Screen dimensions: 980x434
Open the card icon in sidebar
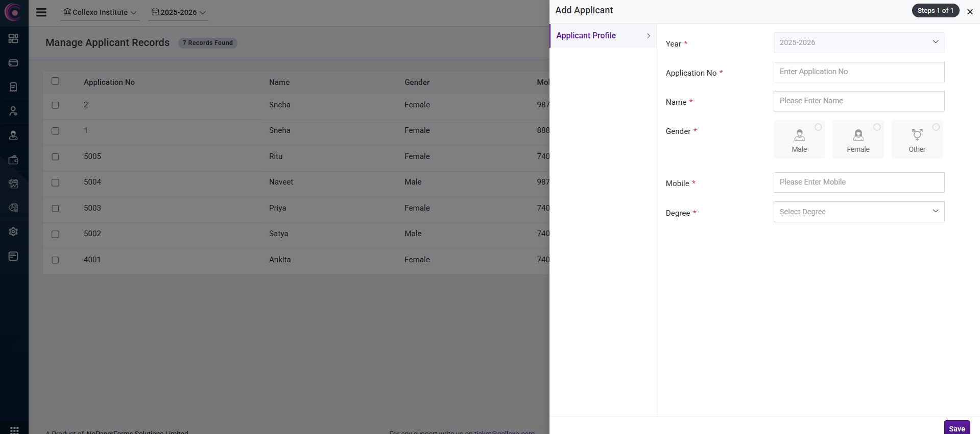[x=14, y=63]
